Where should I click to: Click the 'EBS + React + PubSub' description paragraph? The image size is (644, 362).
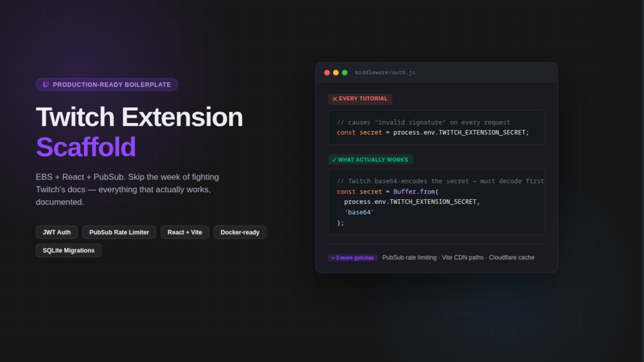[x=128, y=190]
